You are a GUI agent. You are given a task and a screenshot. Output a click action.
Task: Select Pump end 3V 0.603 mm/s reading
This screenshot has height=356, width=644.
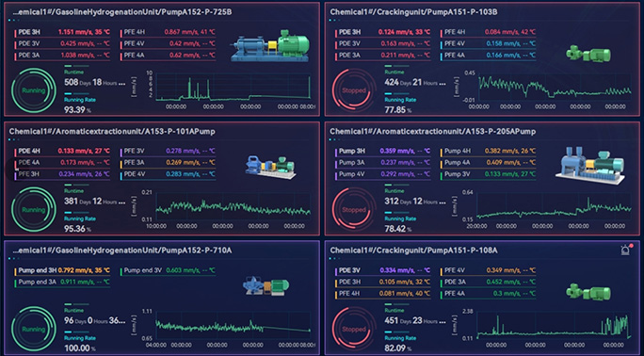[168, 270]
